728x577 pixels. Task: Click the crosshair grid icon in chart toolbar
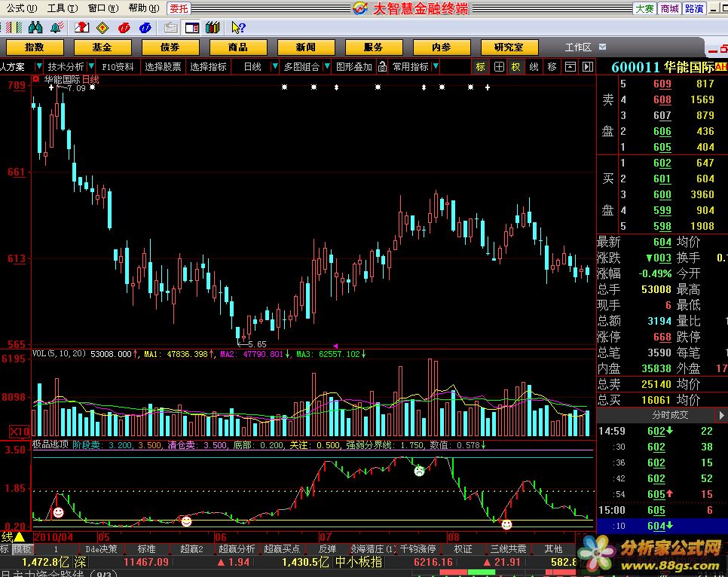point(499,67)
